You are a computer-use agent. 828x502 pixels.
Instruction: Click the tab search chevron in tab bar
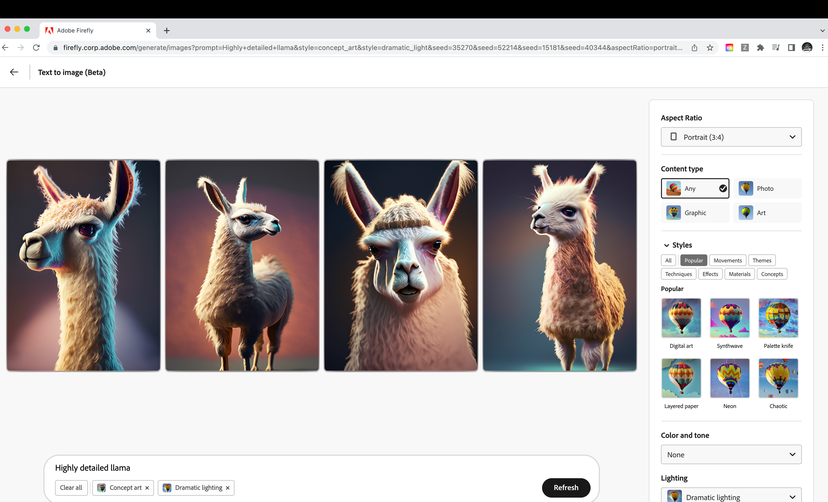click(822, 31)
